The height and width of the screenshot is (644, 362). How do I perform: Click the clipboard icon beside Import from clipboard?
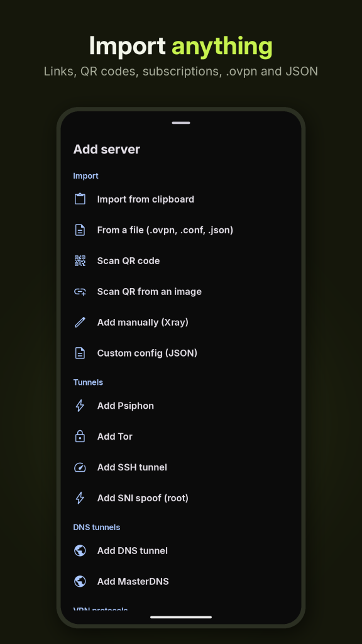(x=80, y=199)
